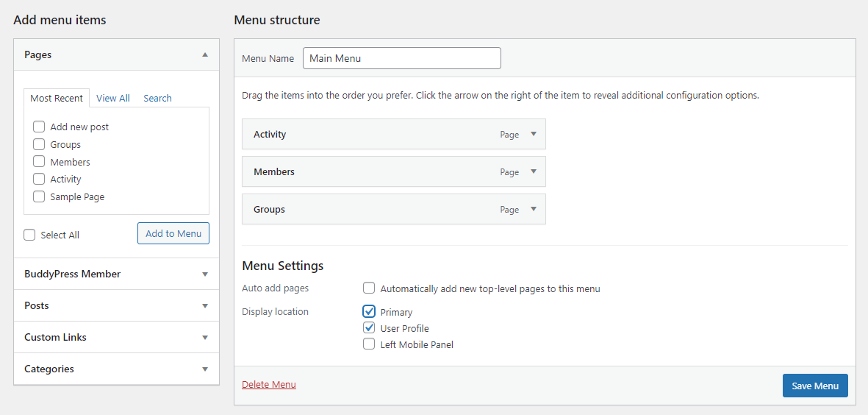868x415 pixels.
Task: Collapse the Pages panel arrow
Action: pos(205,55)
